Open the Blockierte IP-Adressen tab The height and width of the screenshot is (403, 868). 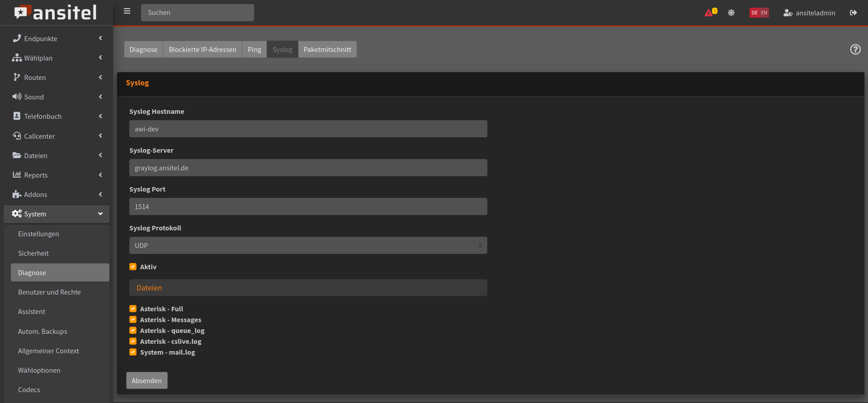pyautogui.click(x=202, y=49)
